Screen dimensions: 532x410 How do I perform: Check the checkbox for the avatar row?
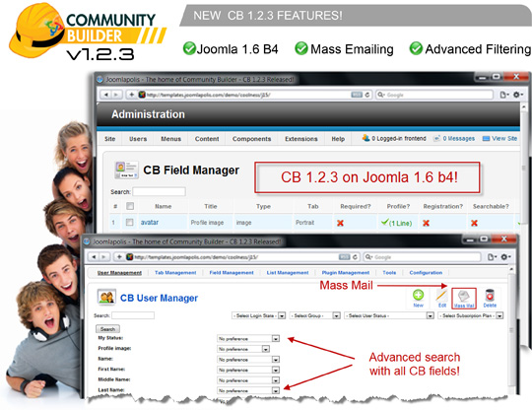coord(129,223)
